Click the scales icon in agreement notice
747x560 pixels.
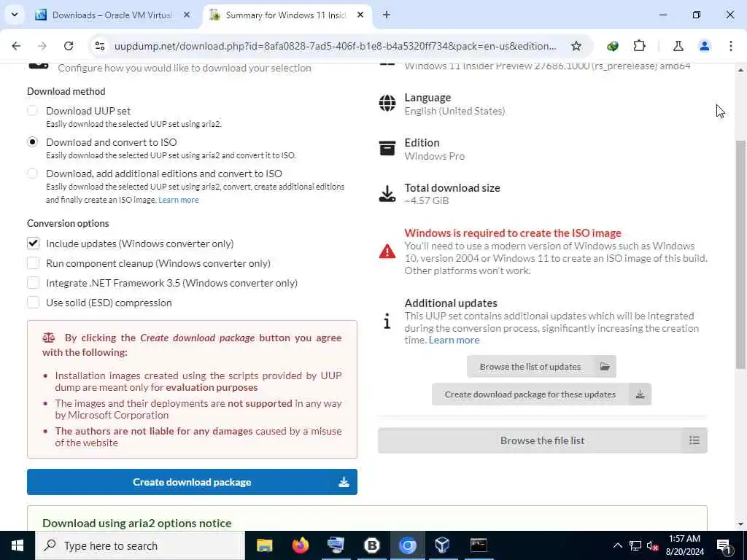[x=49, y=338]
